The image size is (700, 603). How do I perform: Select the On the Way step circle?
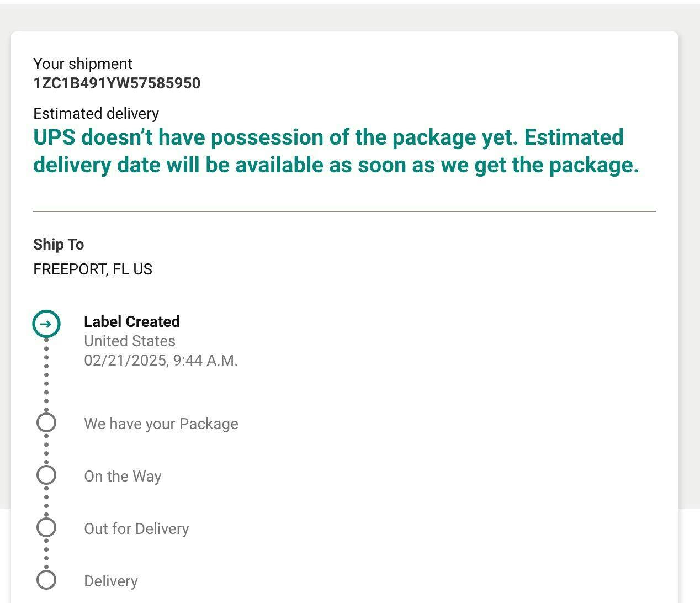point(46,475)
